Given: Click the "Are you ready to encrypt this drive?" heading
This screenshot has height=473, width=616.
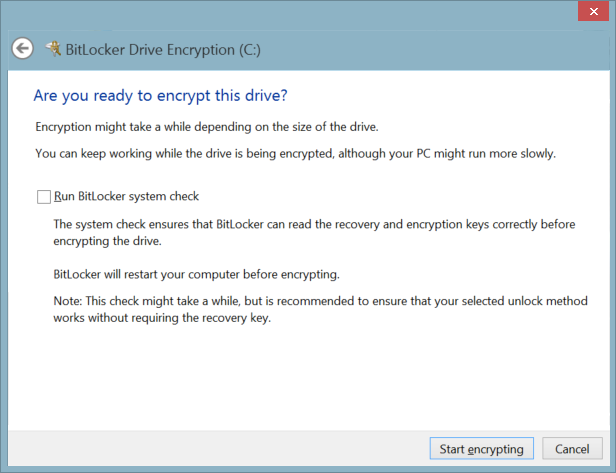Looking at the screenshot, I should pyautogui.click(x=161, y=96).
